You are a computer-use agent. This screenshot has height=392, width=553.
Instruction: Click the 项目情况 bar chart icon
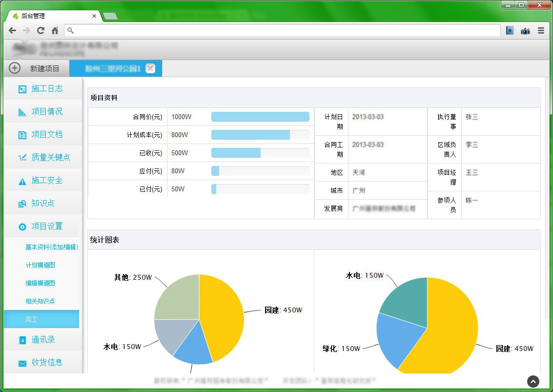(x=22, y=112)
